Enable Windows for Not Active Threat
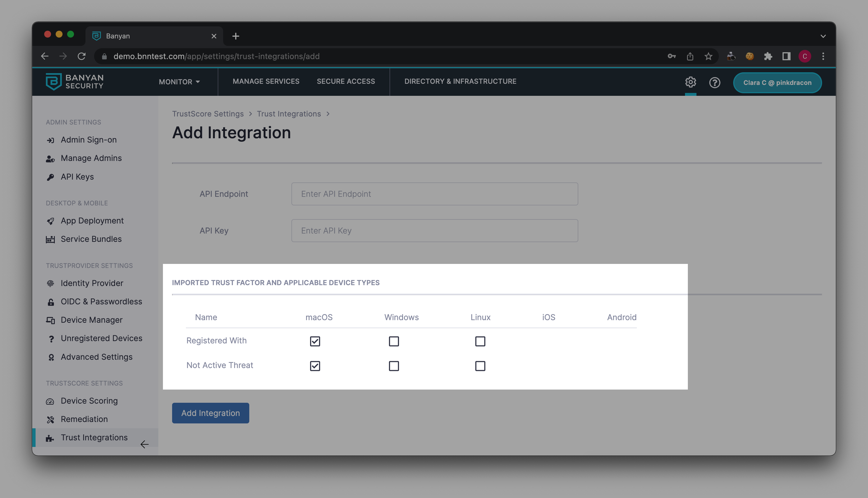Screen dimensions: 868x498 (x=394, y=366)
